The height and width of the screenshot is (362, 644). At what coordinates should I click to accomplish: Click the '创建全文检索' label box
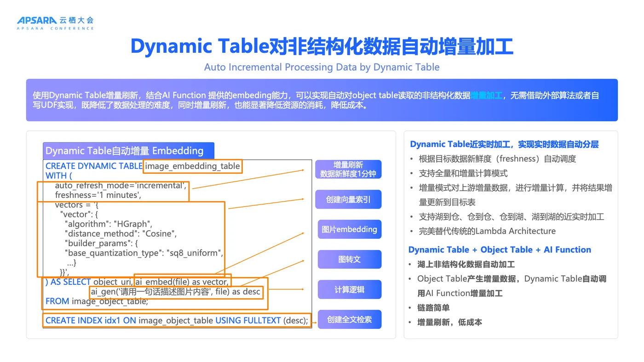tap(349, 319)
